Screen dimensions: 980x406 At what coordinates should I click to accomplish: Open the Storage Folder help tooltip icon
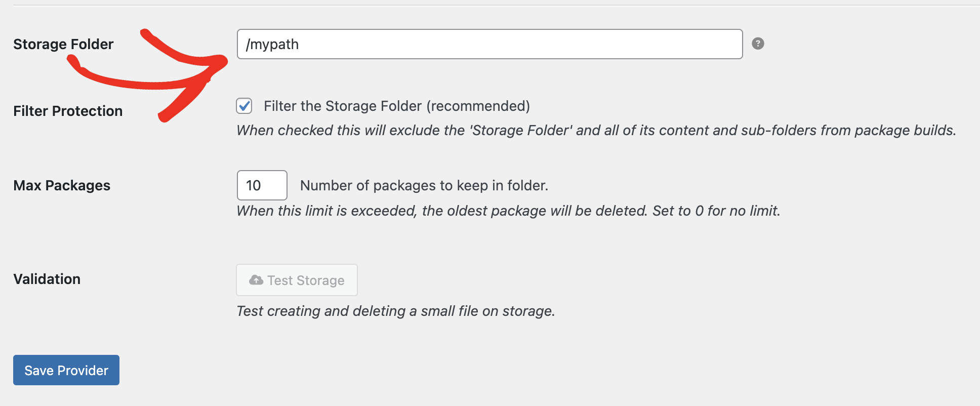758,44
